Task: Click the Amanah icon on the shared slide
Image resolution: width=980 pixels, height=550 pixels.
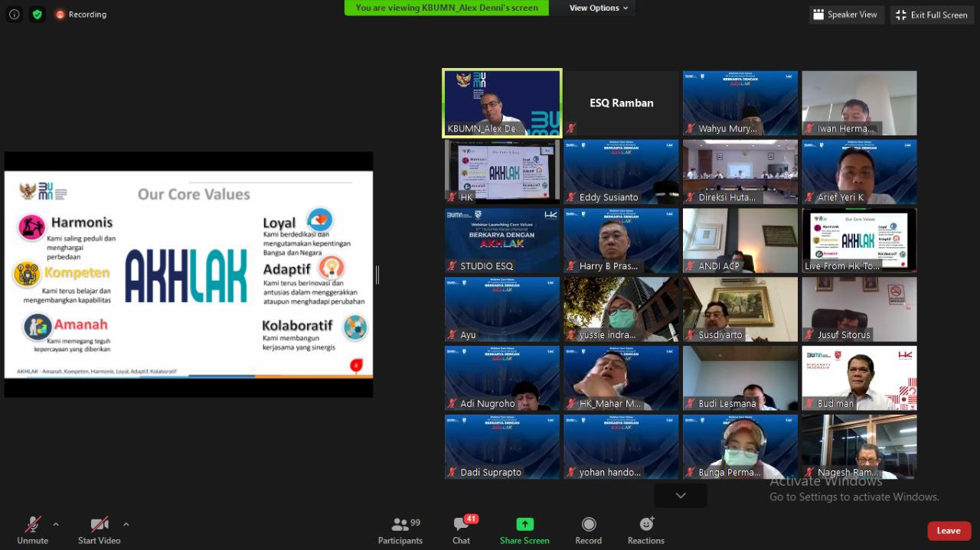Action: [37, 327]
